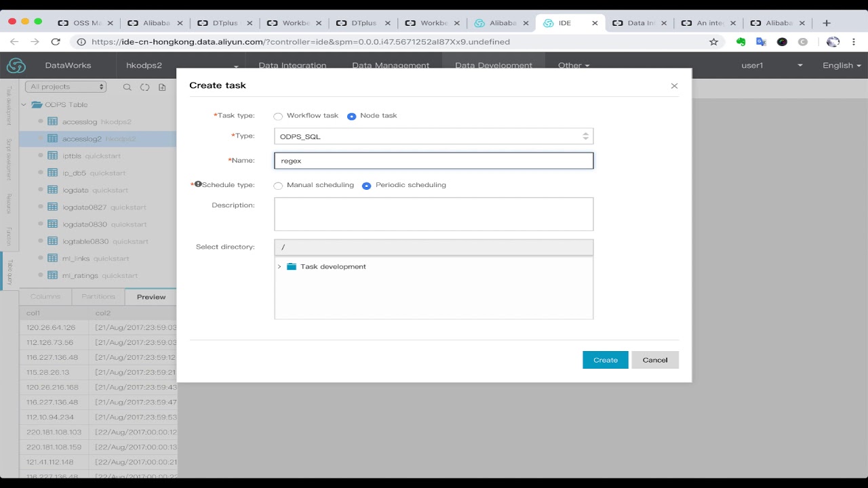Click the Cancel button
The width and height of the screenshot is (868, 488).
[655, 360]
